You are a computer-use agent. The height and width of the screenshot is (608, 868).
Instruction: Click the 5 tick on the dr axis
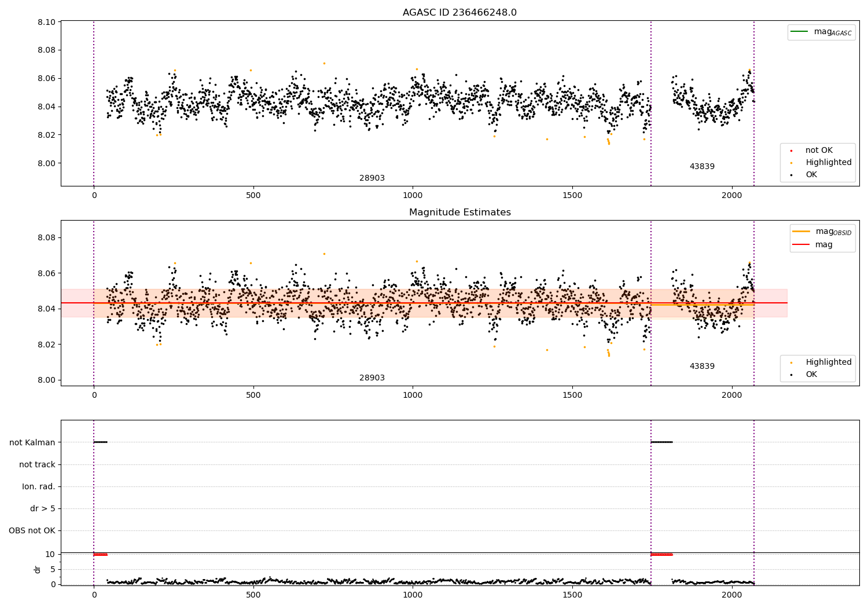[x=53, y=570]
